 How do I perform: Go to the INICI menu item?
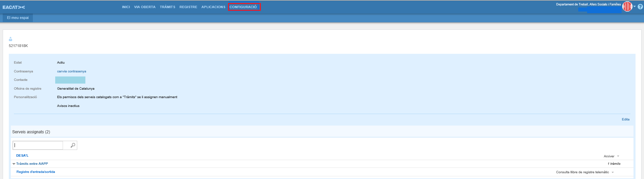pos(126,7)
